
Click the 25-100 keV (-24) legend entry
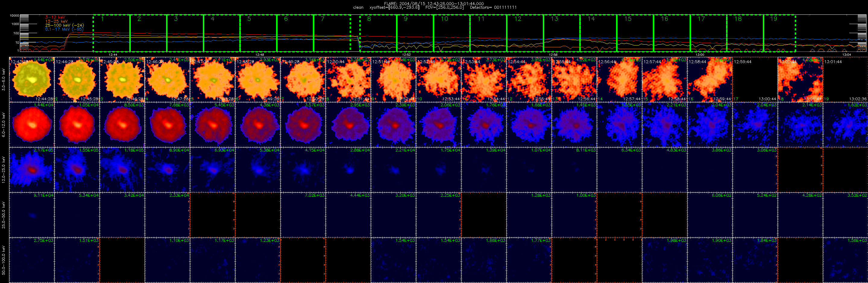point(65,25)
